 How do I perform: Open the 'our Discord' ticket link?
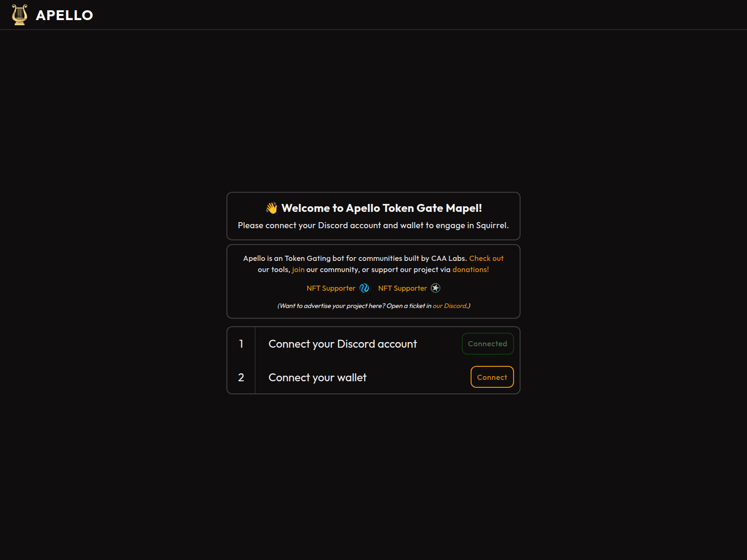pyautogui.click(x=450, y=306)
